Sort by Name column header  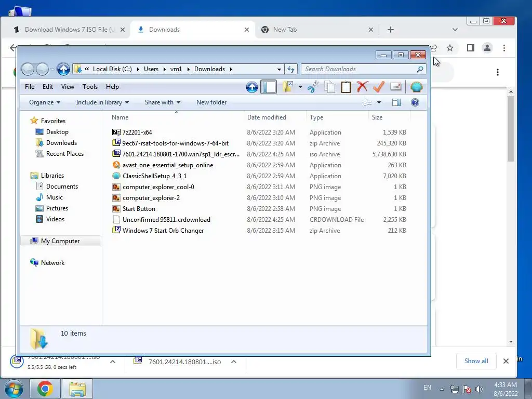click(176, 117)
